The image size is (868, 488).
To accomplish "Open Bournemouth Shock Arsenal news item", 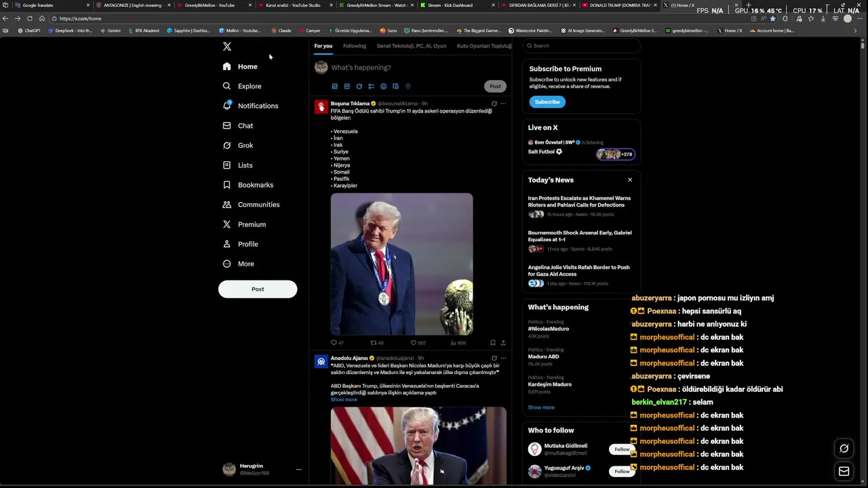I will [580, 242].
